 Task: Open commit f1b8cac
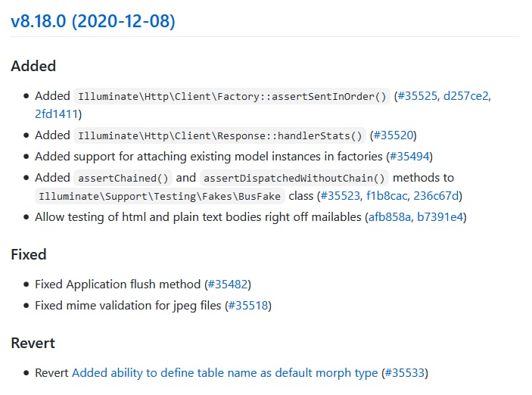pos(387,195)
